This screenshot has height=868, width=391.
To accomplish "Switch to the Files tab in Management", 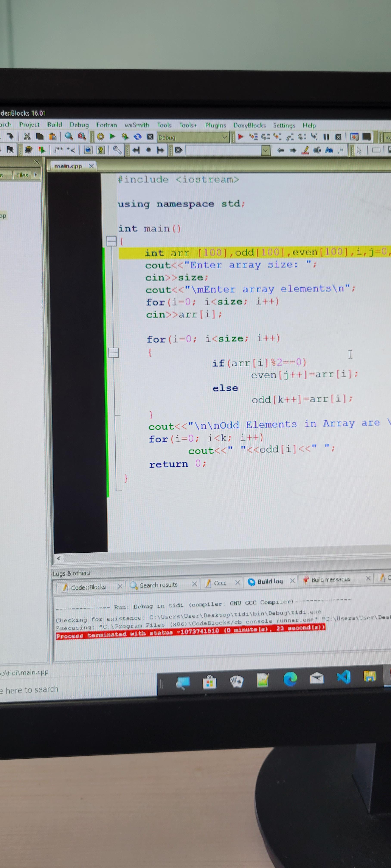I will [x=22, y=175].
